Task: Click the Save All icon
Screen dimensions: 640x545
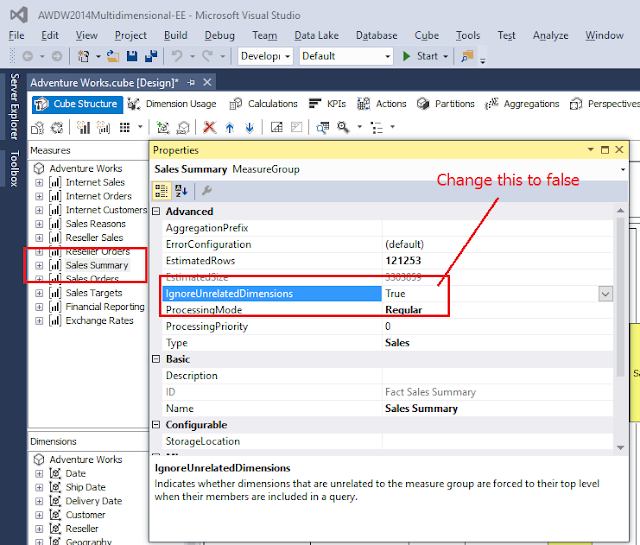Action: (x=151, y=56)
